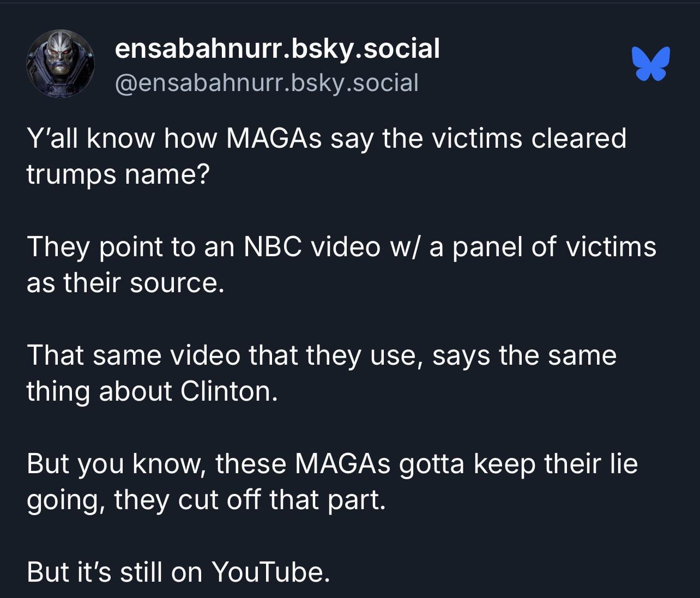
Task: Click the text "trumps name?"
Action: click(x=118, y=174)
